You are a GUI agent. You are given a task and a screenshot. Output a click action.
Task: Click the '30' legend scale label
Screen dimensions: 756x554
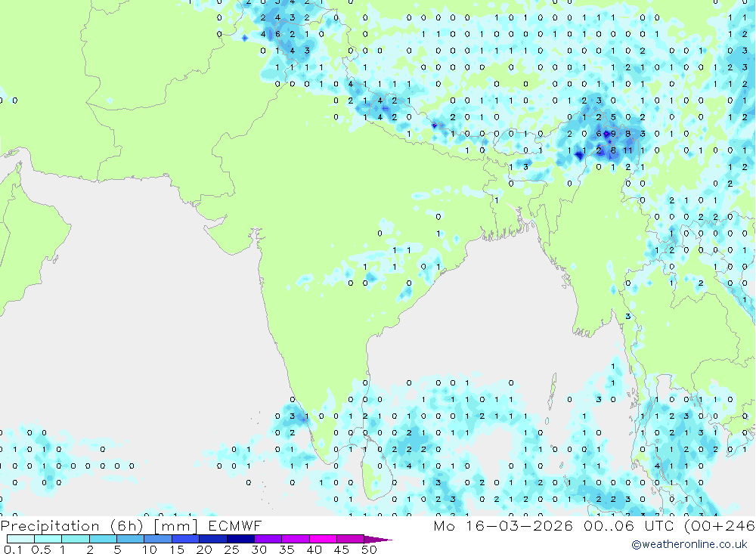coord(259,549)
